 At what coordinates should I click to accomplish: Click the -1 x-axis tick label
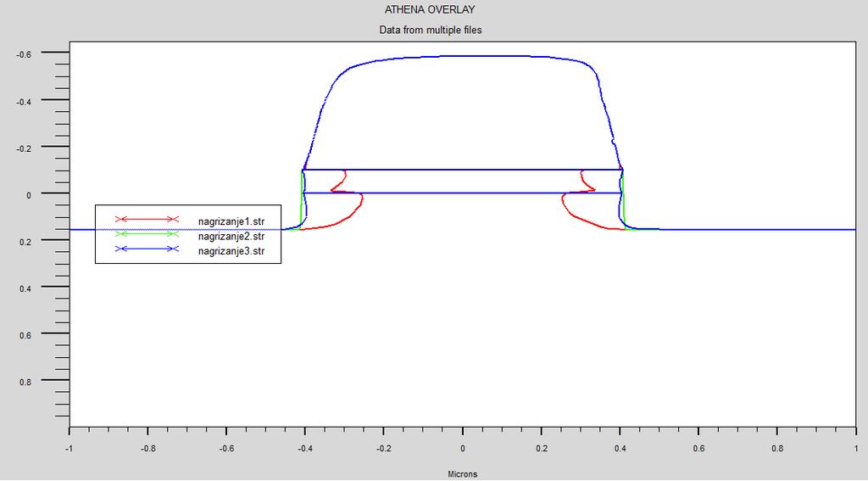70,449
